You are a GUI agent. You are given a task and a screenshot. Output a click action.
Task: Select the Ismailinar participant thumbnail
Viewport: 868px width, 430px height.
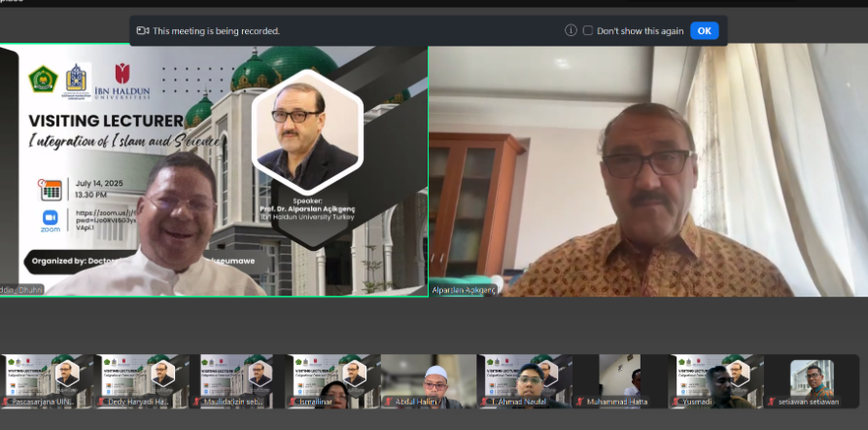coord(331,379)
